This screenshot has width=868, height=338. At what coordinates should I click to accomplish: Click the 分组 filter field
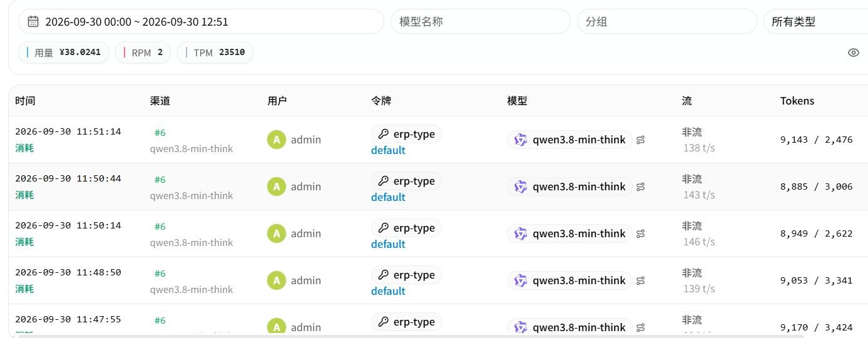pos(667,21)
